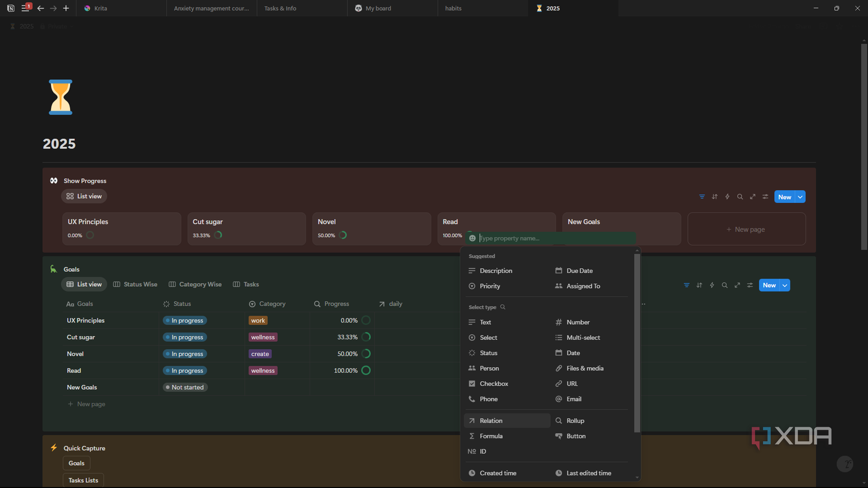The image size is (868, 488).
Task: Open Progress column header menu
Action: [x=332, y=304]
